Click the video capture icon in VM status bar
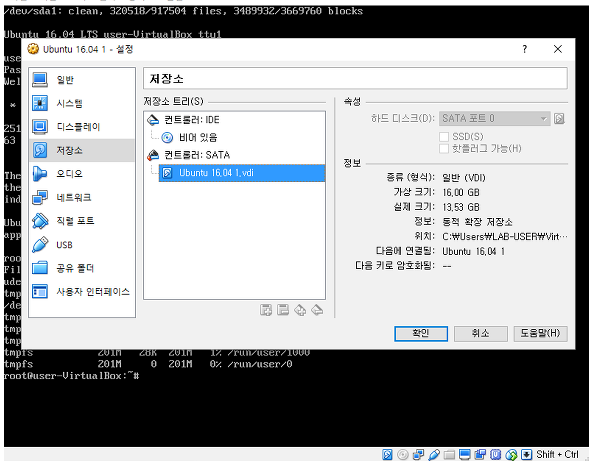Screen dimensions: 589x461 pos(480,455)
